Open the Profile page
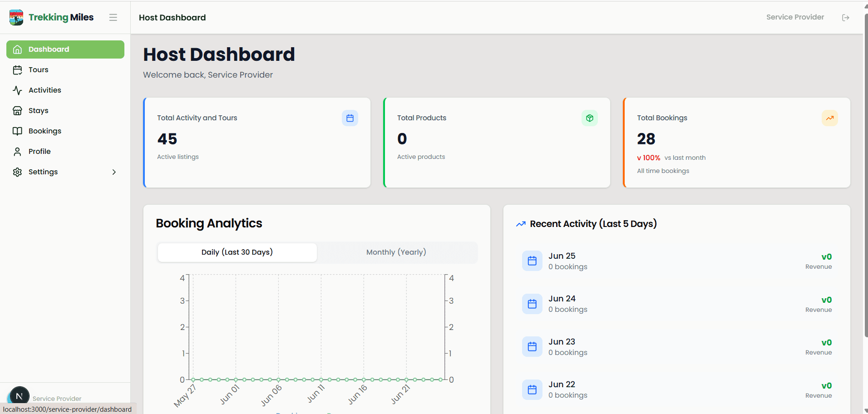Image resolution: width=868 pixels, height=414 pixels. 65,152
